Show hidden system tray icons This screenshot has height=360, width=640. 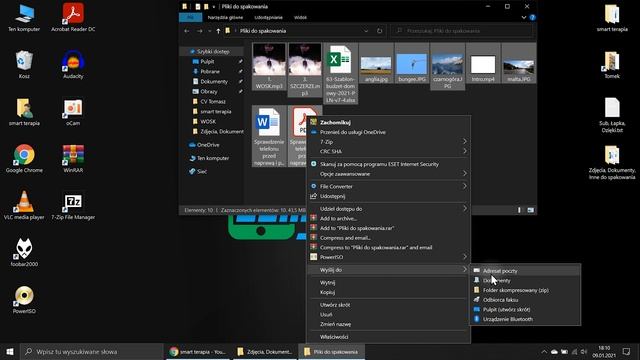[x=544, y=352]
